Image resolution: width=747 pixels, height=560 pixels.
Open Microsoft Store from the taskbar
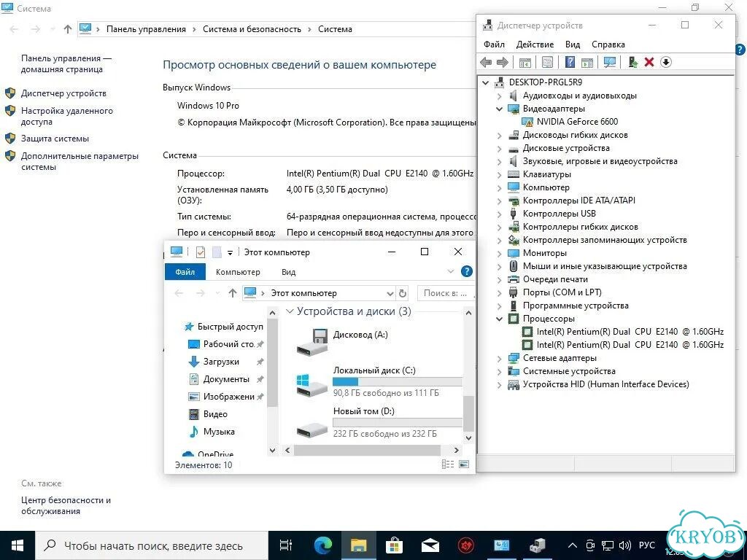click(x=394, y=545)
